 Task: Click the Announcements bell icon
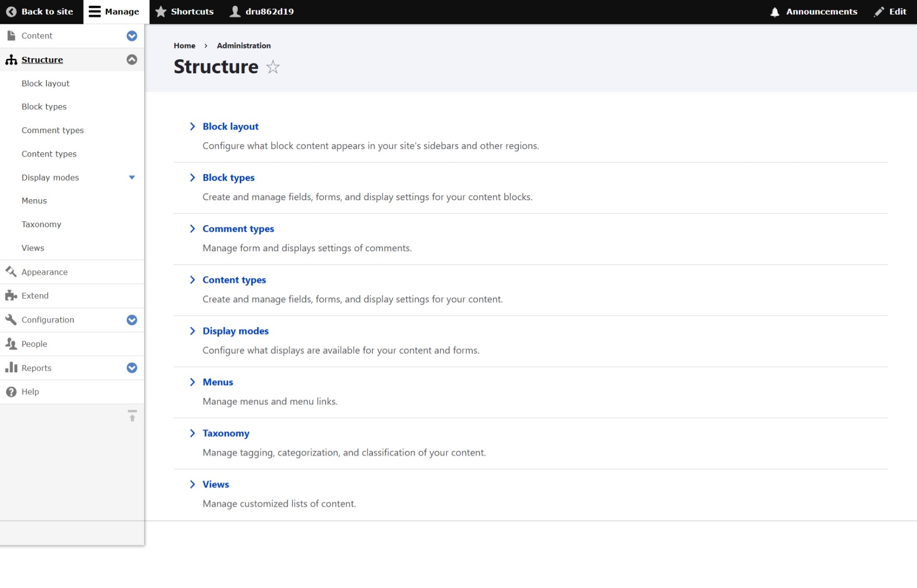774,12
